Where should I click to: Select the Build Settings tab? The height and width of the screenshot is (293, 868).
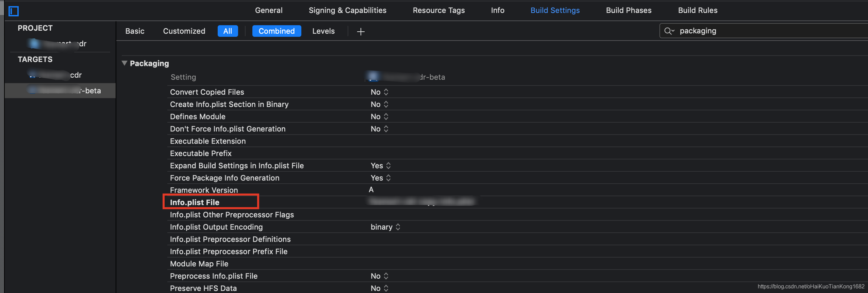point(555,10)
